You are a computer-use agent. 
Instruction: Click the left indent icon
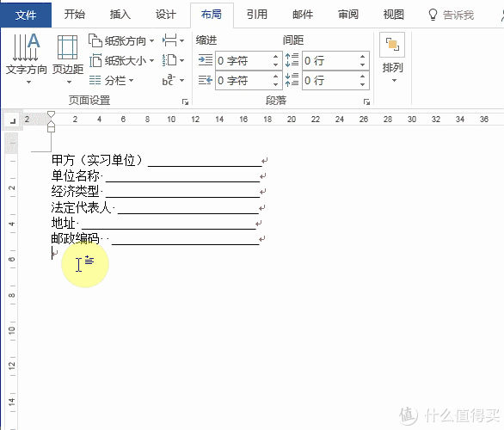click(206, 60)
